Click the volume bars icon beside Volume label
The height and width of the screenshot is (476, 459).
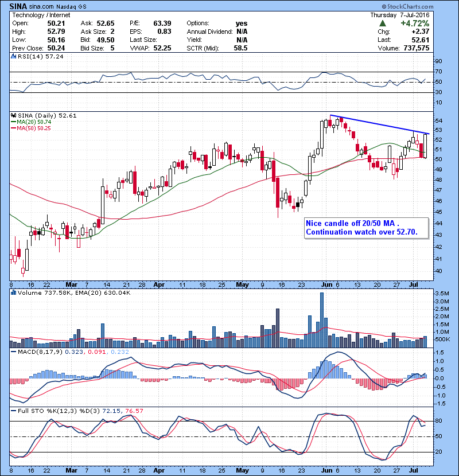13,293
